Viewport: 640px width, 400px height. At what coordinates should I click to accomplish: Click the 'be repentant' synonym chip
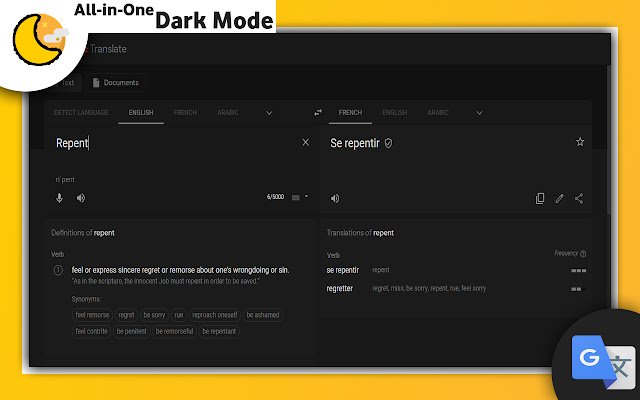pos(219,331)
